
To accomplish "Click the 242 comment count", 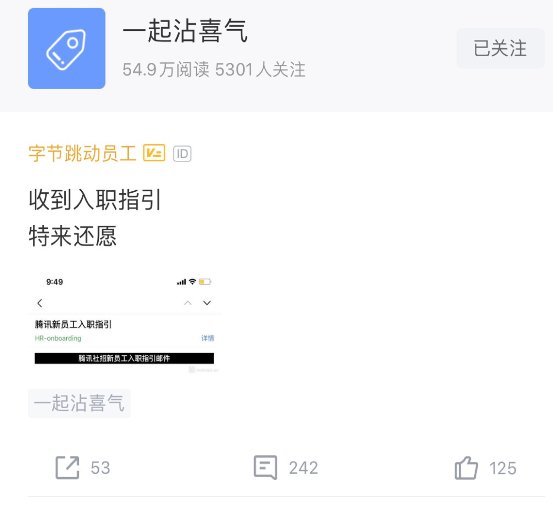I will click(x=303, y=468).
